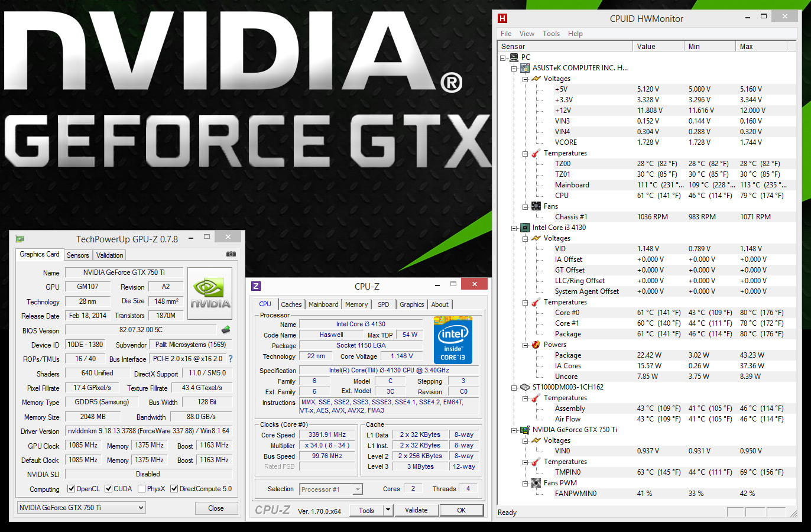Screen dimensions: 811x532
Task: Switch to the Validation tab in GPU-Z
Action: click(110, 255)
